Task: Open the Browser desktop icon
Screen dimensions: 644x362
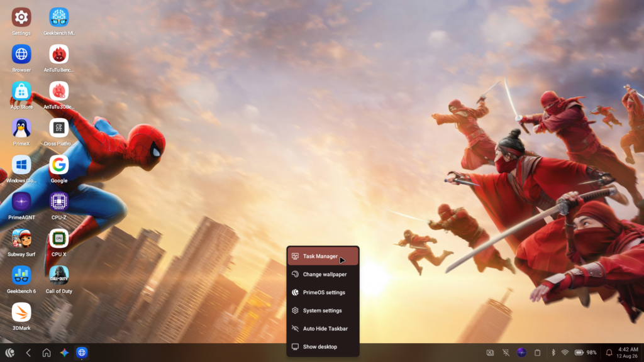Action: (x=21, y=54)
